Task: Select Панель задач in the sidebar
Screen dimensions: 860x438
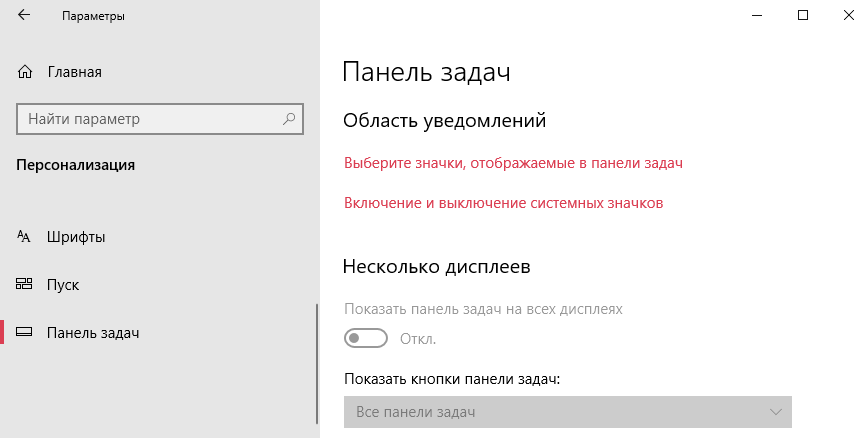Action: pos(92,333)
